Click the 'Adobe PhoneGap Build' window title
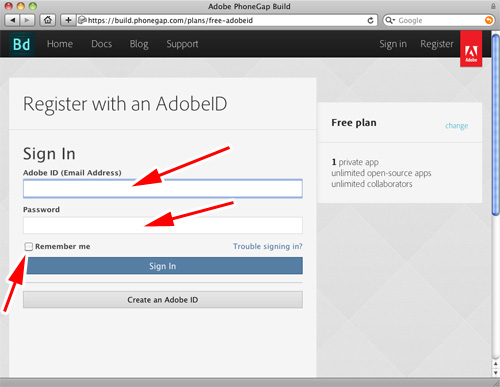Screen dimensions: 500x387 249,6
